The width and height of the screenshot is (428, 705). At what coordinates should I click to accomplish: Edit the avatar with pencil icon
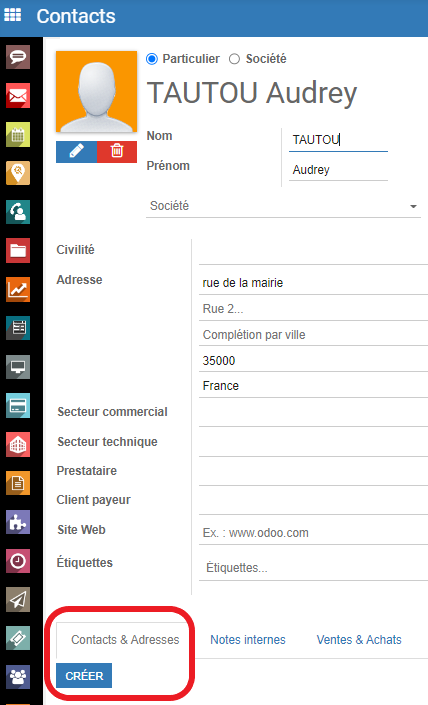[76, 151]
